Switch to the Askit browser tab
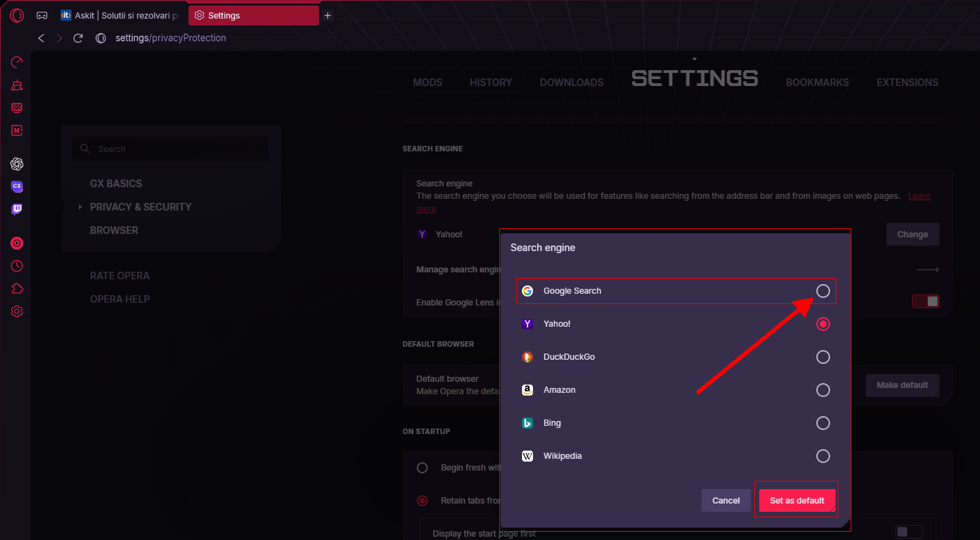Screen dimensions: 980x540 click(x=120, y=15)
